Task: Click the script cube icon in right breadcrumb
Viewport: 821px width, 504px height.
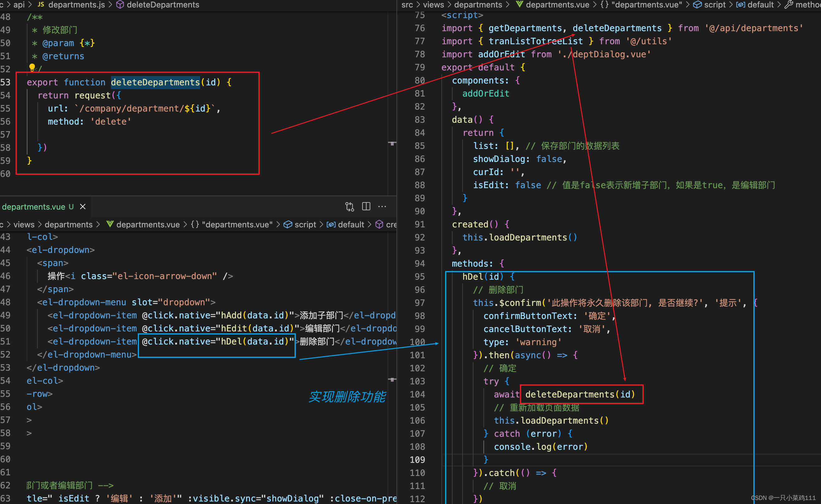Action: pos(697,5)
